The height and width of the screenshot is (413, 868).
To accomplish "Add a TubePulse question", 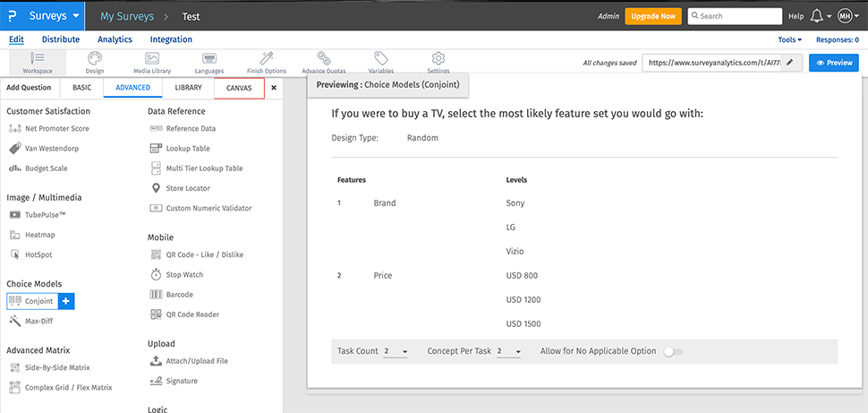I will point(38,215).
